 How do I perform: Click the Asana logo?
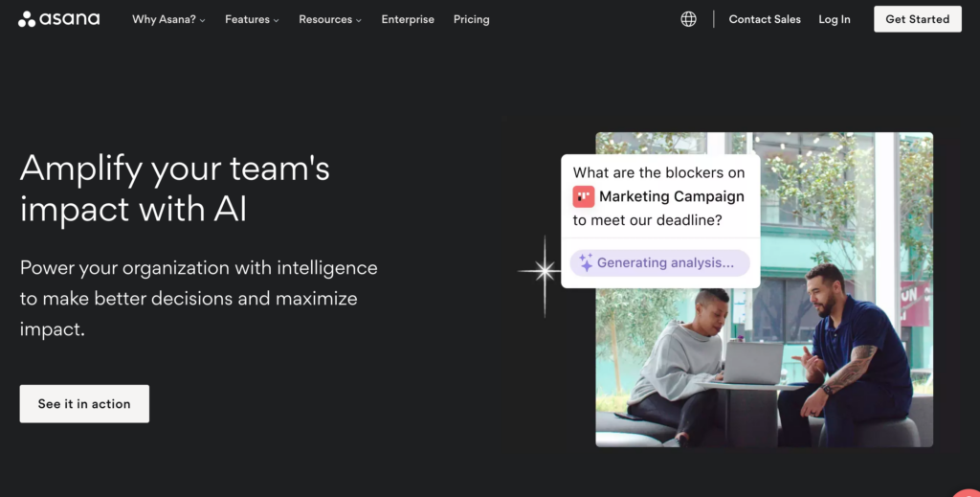click(58, 19)
